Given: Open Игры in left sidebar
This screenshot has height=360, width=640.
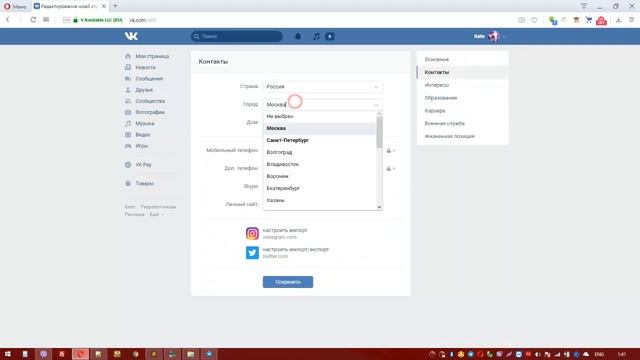Looking at the screenshot, I should 141,146.
